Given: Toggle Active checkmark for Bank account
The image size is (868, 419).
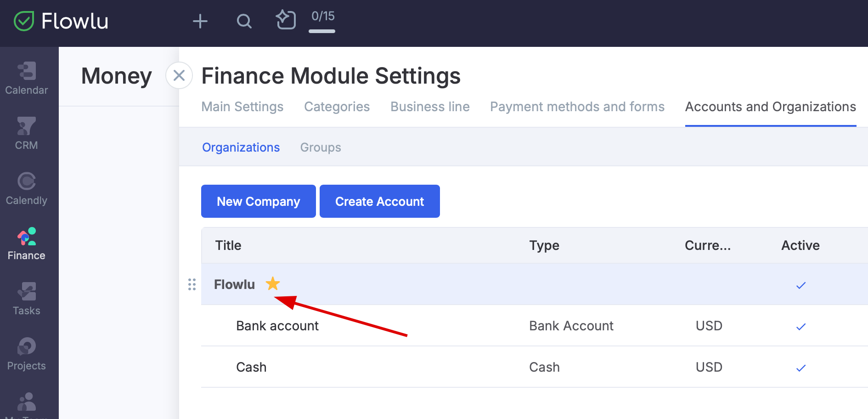Looking at the screenshot, I should [x=801, y=327].
